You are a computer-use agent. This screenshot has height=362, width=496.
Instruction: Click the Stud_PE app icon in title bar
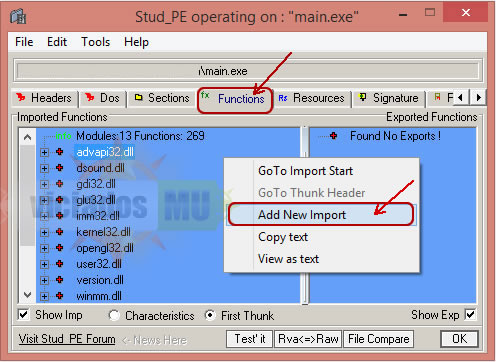(x=18, y=16)
